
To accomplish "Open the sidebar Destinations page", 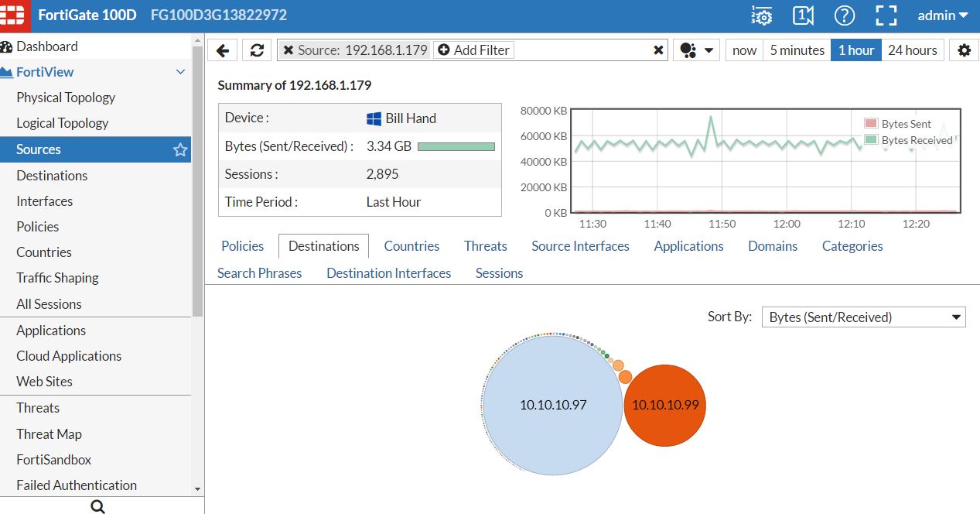I will 52,176.
